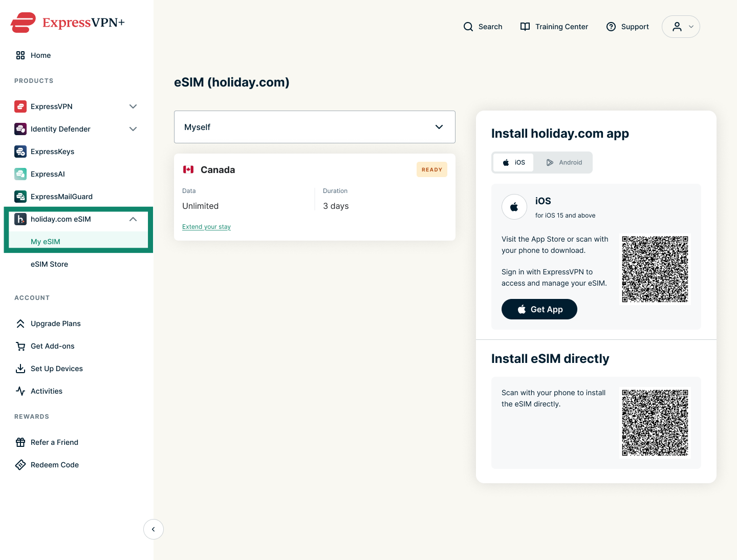Open ExpressMailGuard from the sidebar
737x560 pixels.
point(61,197)
